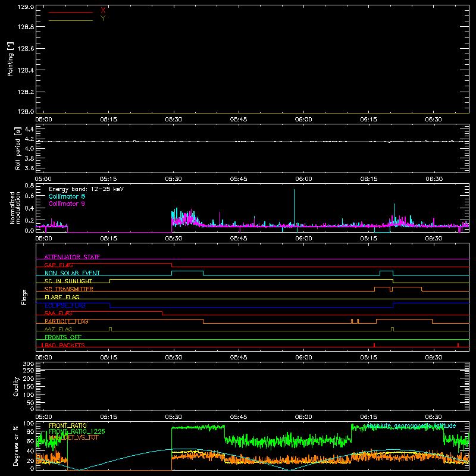The height and width of the screenshot is (476, 476).
Task: Click the 'Pointing' vertical axis title
Action: pos(10,59)
